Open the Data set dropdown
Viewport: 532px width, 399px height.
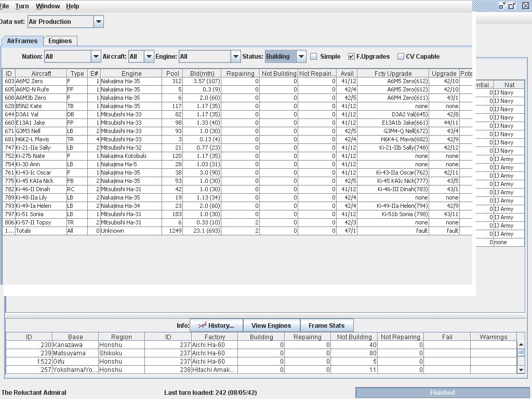tap(98, 22)
